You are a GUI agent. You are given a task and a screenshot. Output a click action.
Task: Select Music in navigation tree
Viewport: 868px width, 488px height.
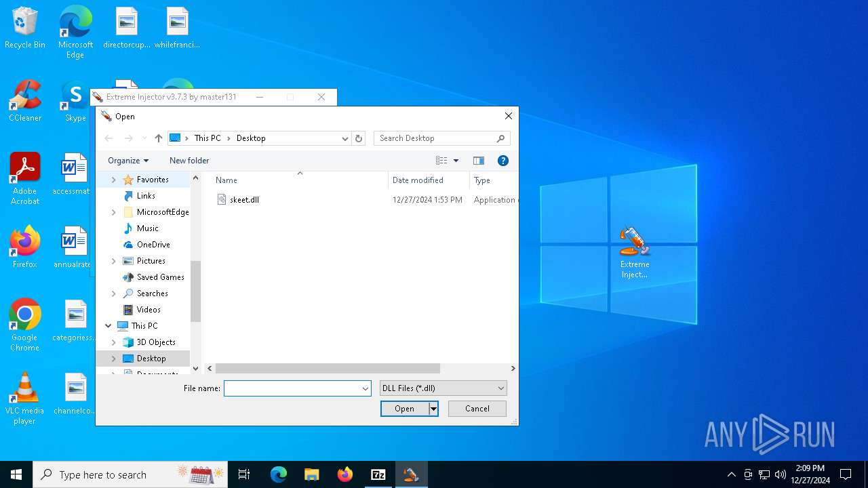point(147,228)
